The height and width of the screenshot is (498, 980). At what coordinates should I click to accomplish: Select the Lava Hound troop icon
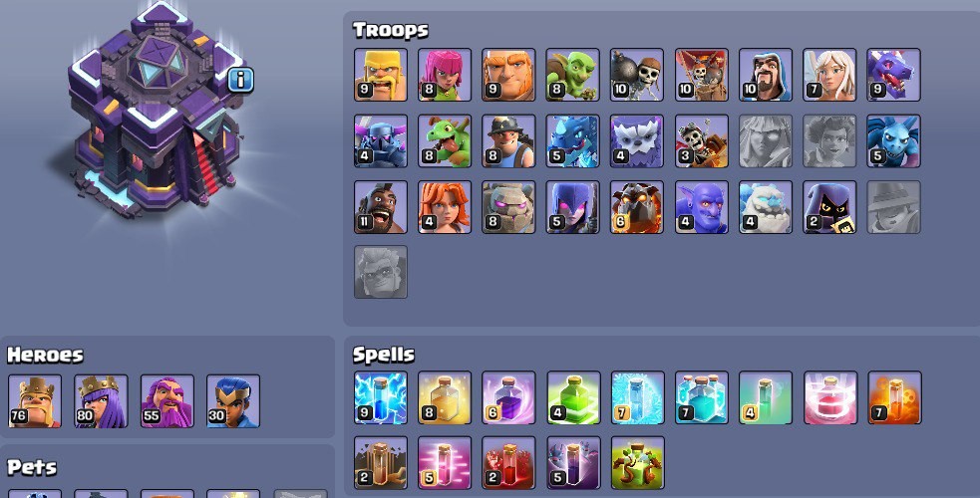pyautogui.click(x=637, y=207)
